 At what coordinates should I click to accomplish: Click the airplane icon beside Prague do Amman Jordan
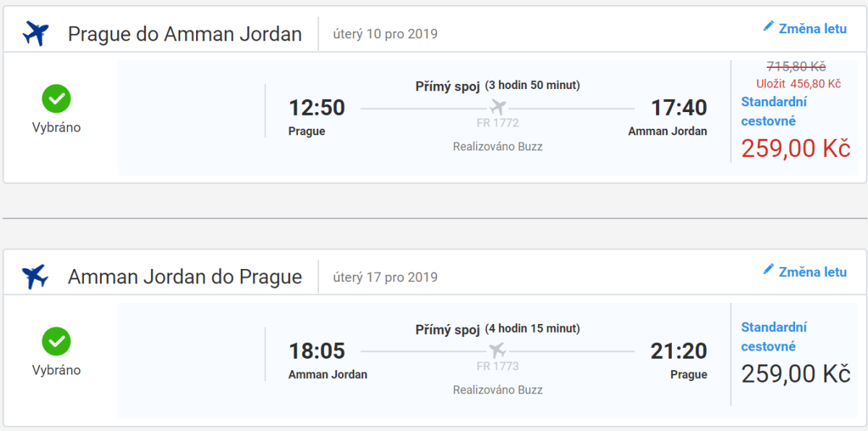[35, 33]
